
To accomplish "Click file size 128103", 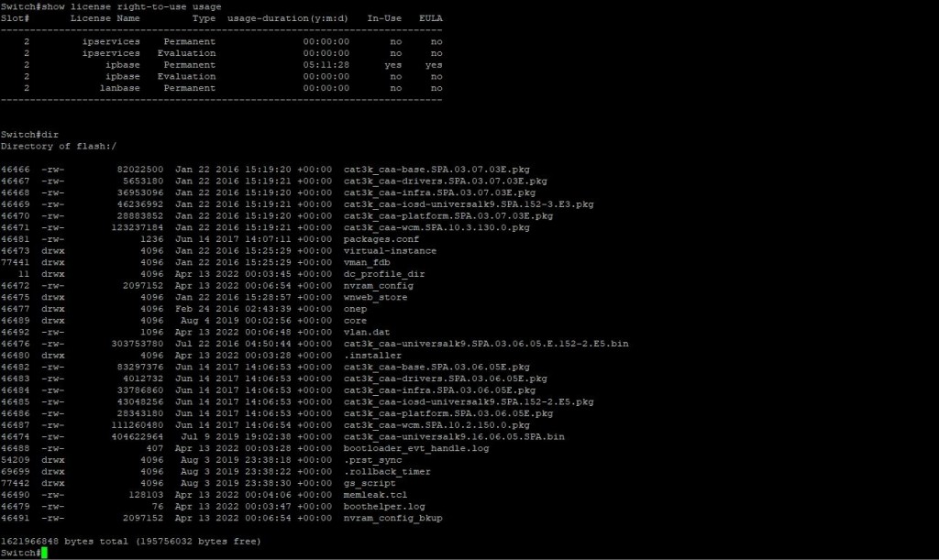I will (146, 495).
